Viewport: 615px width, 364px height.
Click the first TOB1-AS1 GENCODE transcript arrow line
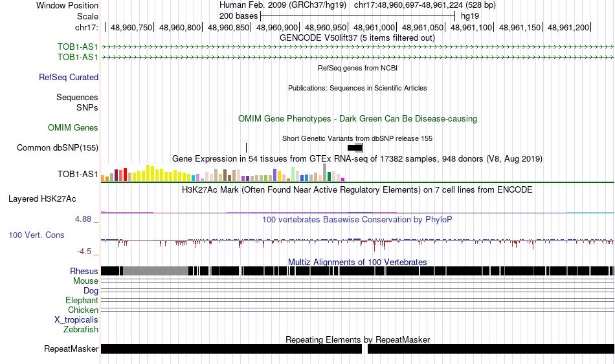click(357, 47)
